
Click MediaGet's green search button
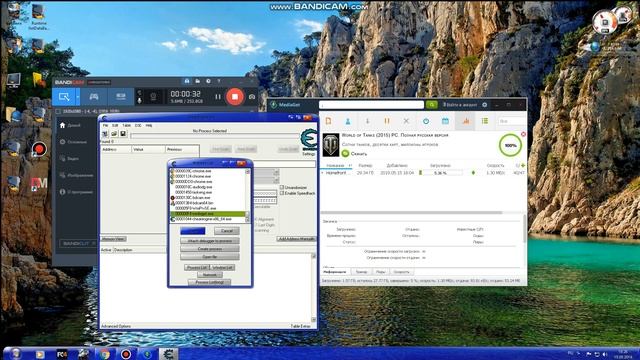431,105
